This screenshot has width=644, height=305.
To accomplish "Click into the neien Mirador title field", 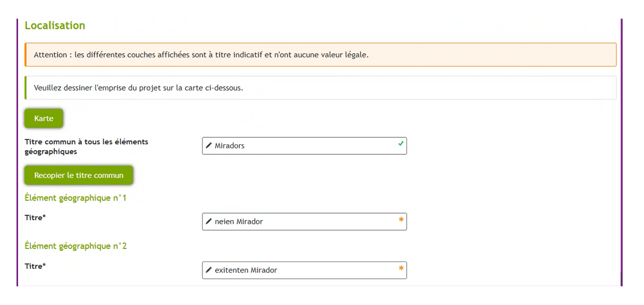I will (x=304, y=221).
